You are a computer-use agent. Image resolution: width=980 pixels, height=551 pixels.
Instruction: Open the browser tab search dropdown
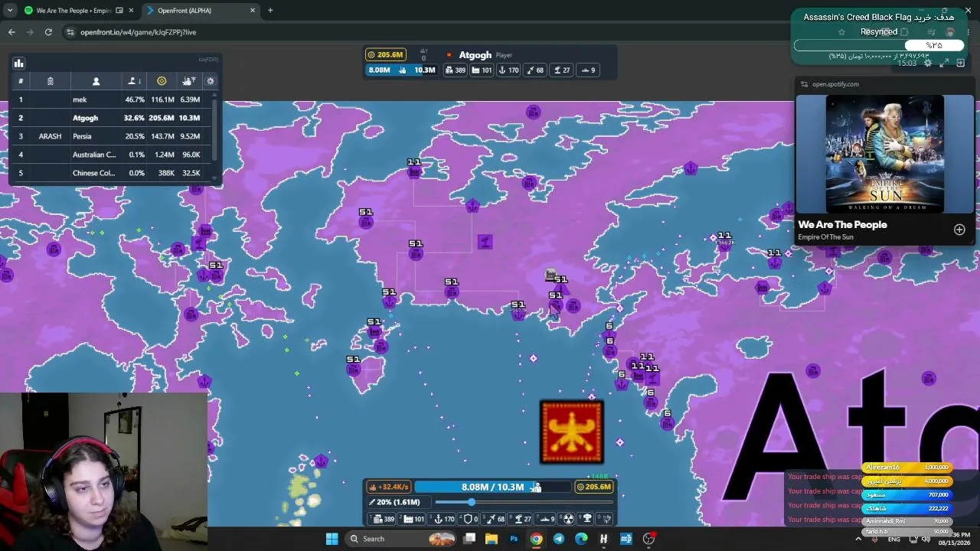[9, 11]
